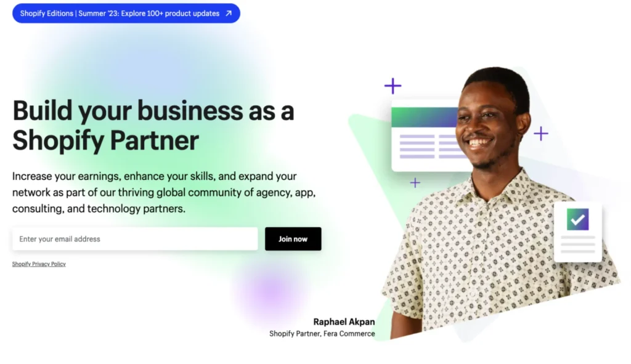Click the purple glowing blob below the form
631x364 pixels.
pos(271,293)
